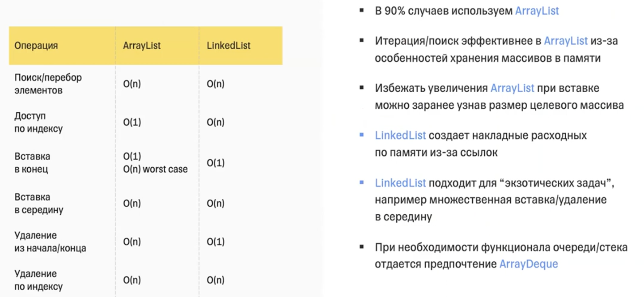The width and height of the screenshot is (644, 297).
Task: Click the Вставка в конец row label
Action: (32, 163)
